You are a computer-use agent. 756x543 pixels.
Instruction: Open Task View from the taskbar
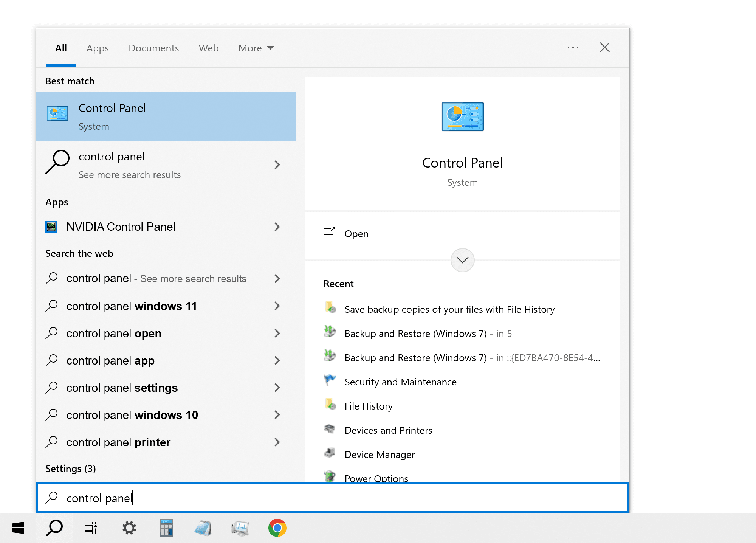91,528
